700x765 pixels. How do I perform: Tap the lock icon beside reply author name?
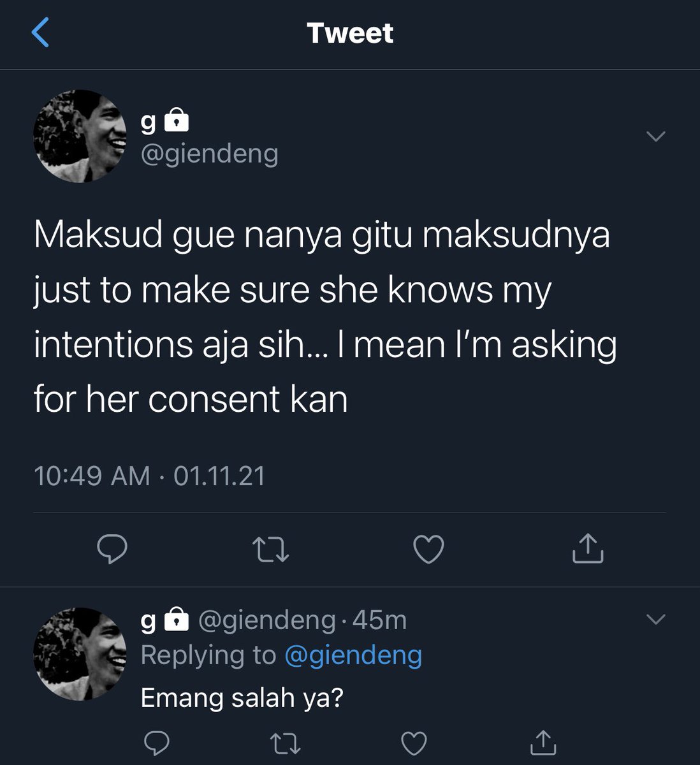[177, 618]
